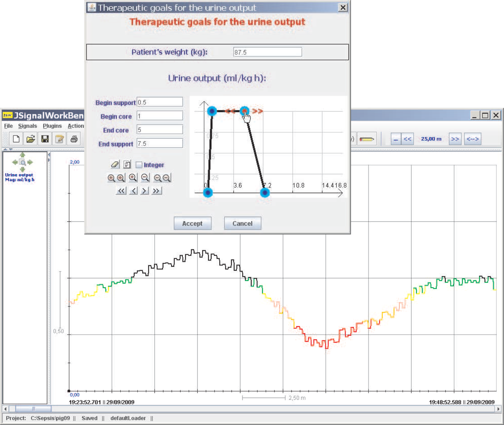504x425 pixels.
Task: Click the End support value field
Action: [160, 143]
